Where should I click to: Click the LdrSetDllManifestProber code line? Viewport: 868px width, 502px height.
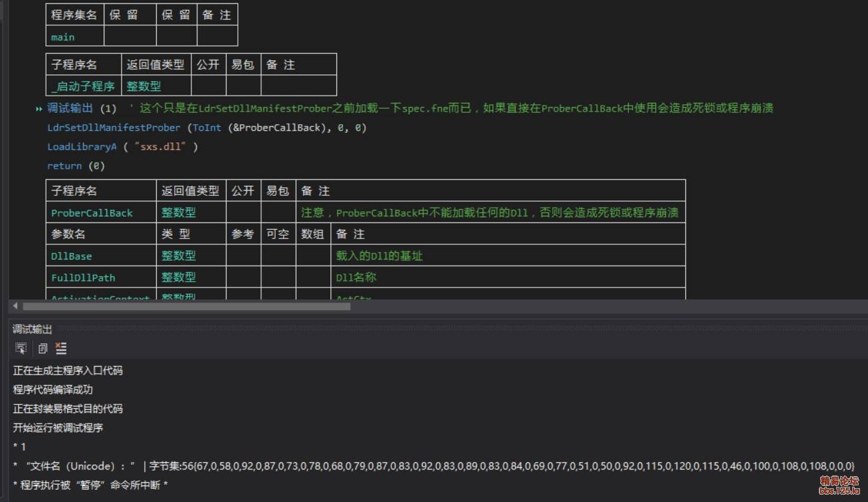point(207,127)
